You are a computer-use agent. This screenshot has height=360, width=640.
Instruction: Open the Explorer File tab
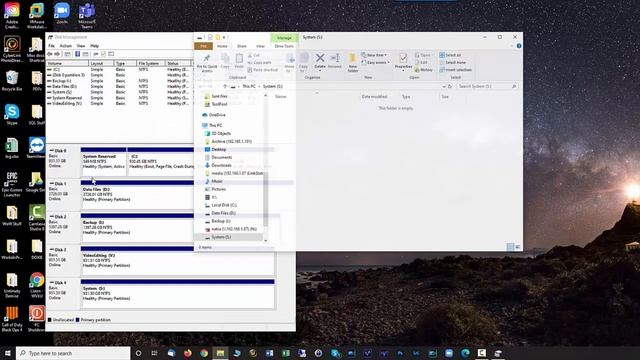click(203, 46)
